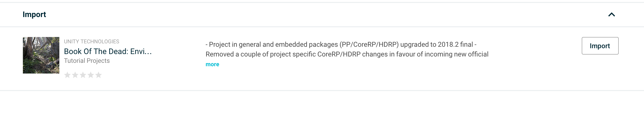644x130 pixels.
Task: Click the second rating star
Action: [x=75, y=75]
